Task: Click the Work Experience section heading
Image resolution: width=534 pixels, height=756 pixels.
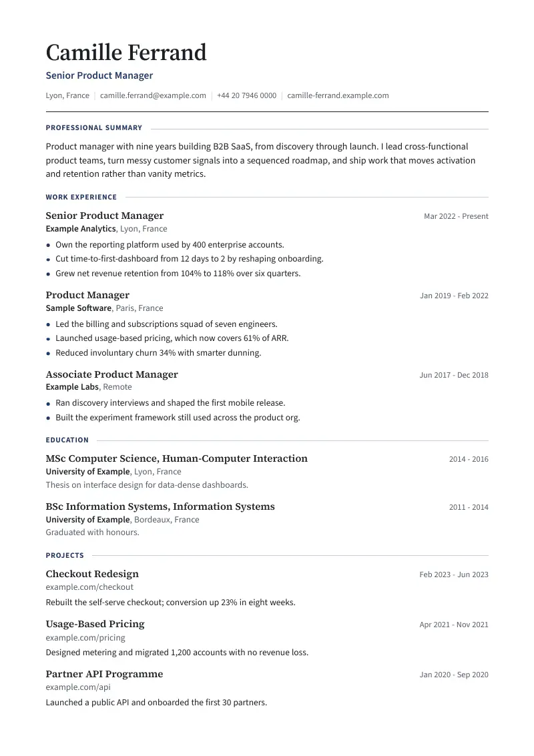Action: pyautogui.click(x=81, y=198)
